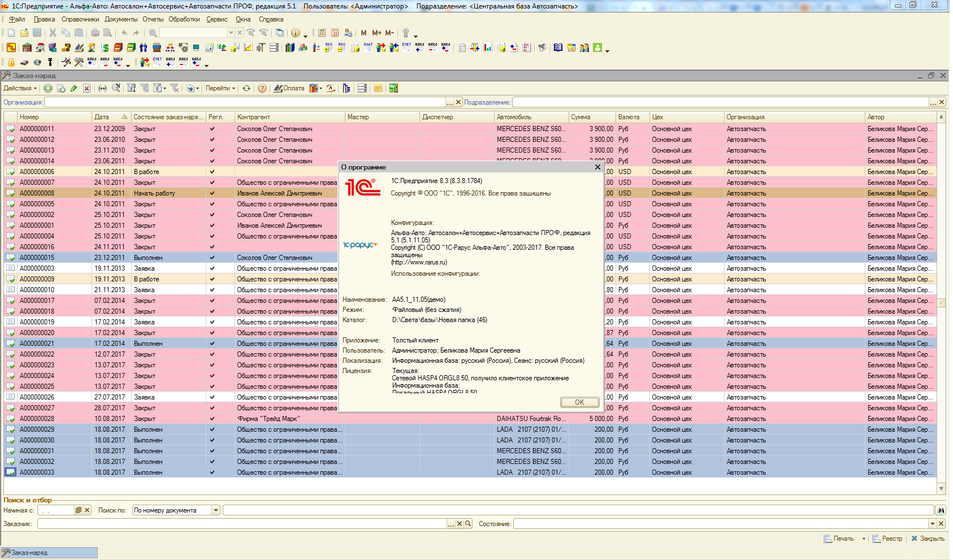Click the crossed hammer and wrench icon
953x560 pixels.
(x=79, y=62)
